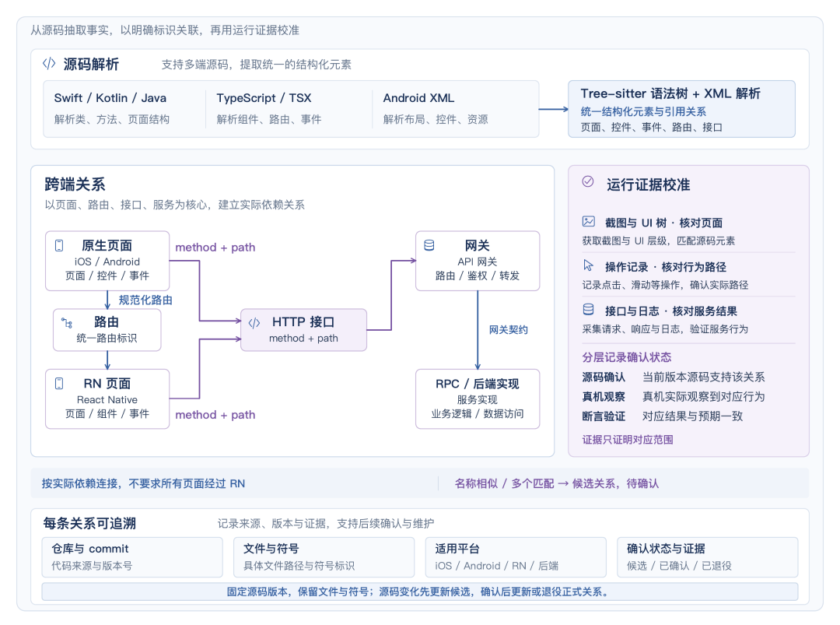
Task: Select the Android XML heading
Action: [x=418, y=98]
